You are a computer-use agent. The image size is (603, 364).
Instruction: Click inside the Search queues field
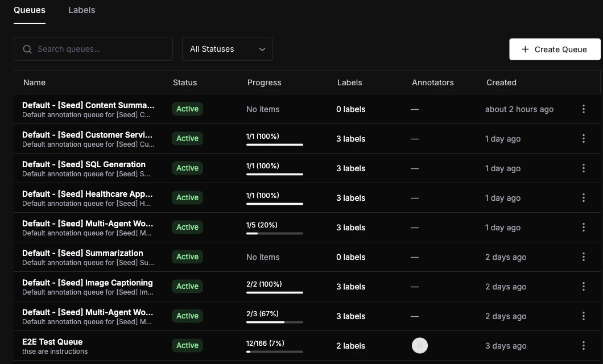point(93,49)
